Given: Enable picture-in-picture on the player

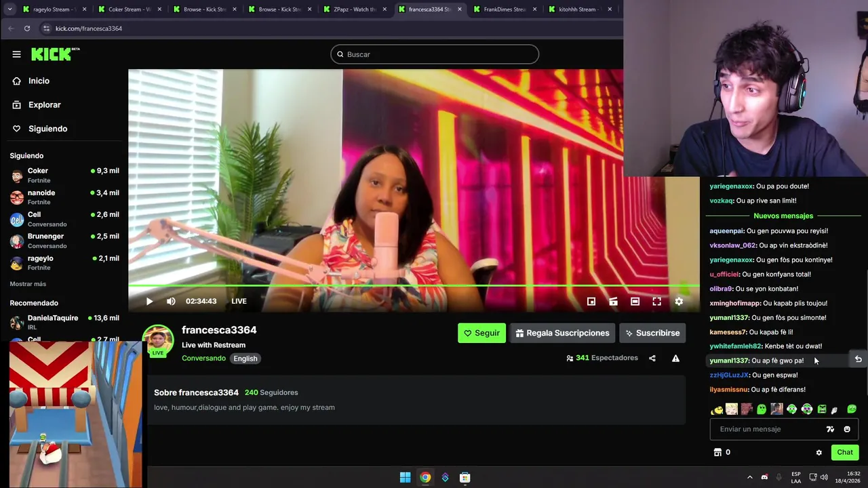Looking at the screenshot, I should tap(591, 302).
